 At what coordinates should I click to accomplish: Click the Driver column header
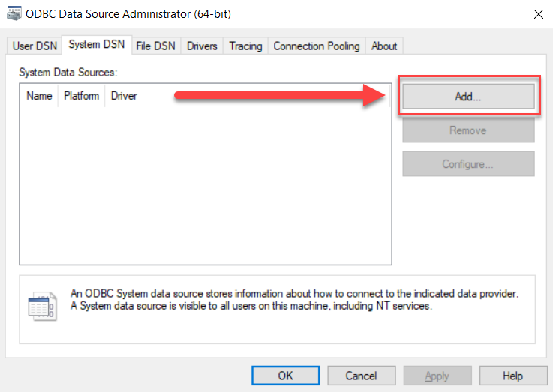124,96
